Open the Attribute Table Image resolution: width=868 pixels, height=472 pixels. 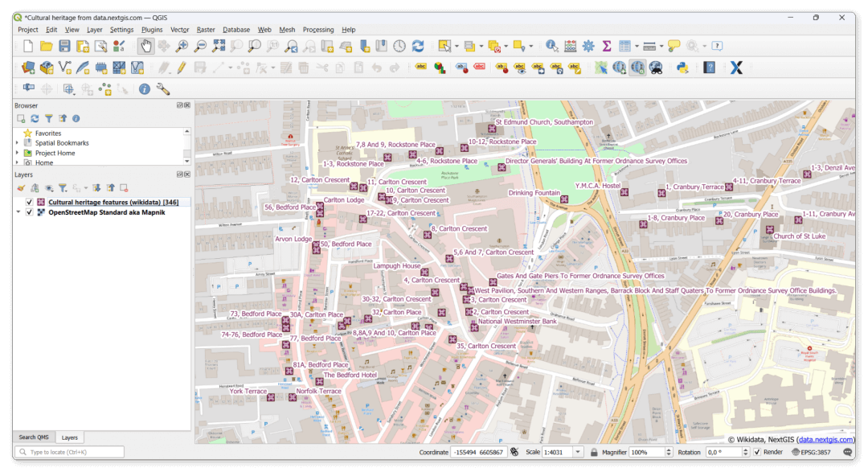coord(626,46)
